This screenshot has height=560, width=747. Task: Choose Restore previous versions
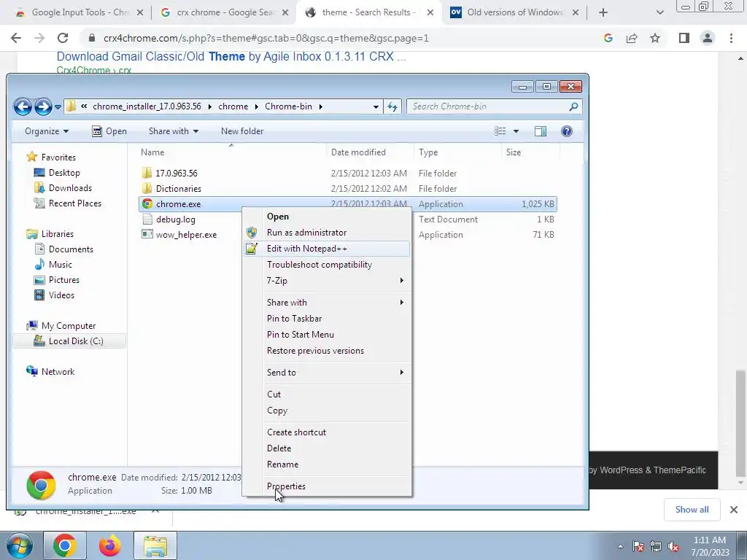pyautogui.click(x=326, y=351)
